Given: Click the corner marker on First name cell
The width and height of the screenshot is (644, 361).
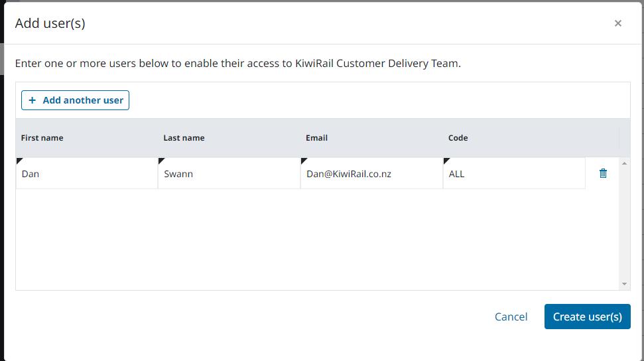Looking at the screenshot, I should click(19, 161).
